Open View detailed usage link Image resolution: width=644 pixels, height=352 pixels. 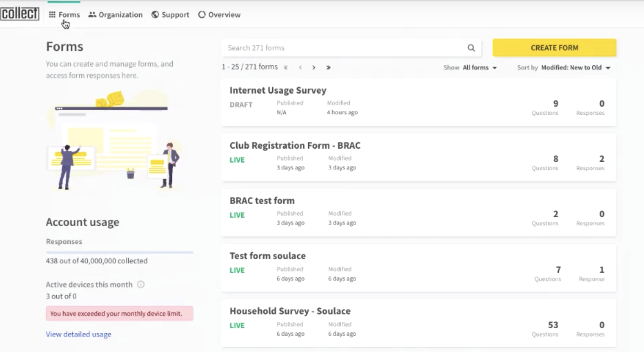coord(78,334)
